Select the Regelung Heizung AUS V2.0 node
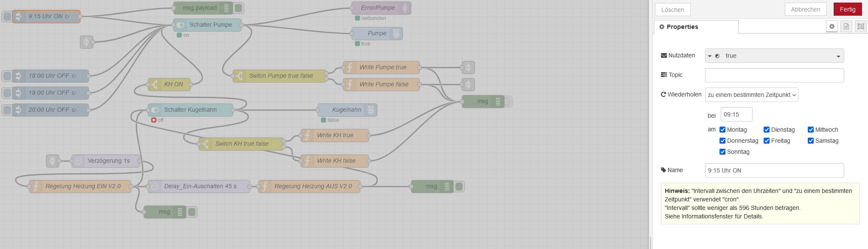The image size is (868, 249). coord(309,187)
